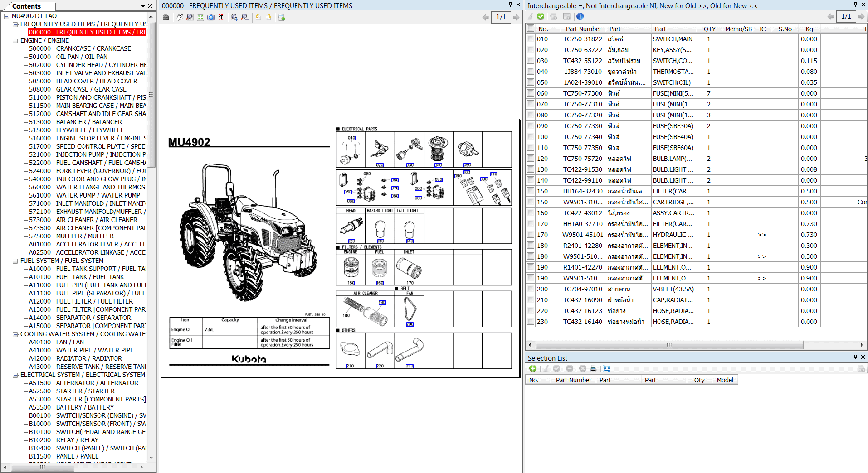Image resolution: width=868 pixels, height=473 pixels.
Task: Collapse the FUEL SYSTEM tree branch
Action: click(x=15, y=261)
